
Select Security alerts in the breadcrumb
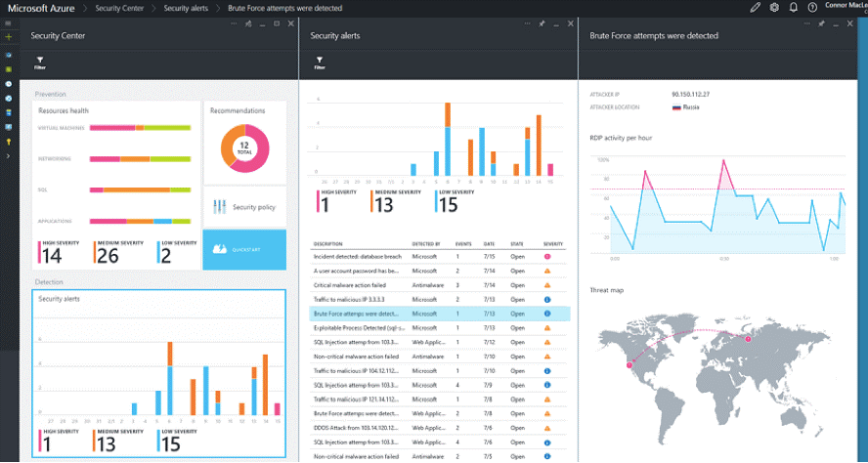point(186,8)
